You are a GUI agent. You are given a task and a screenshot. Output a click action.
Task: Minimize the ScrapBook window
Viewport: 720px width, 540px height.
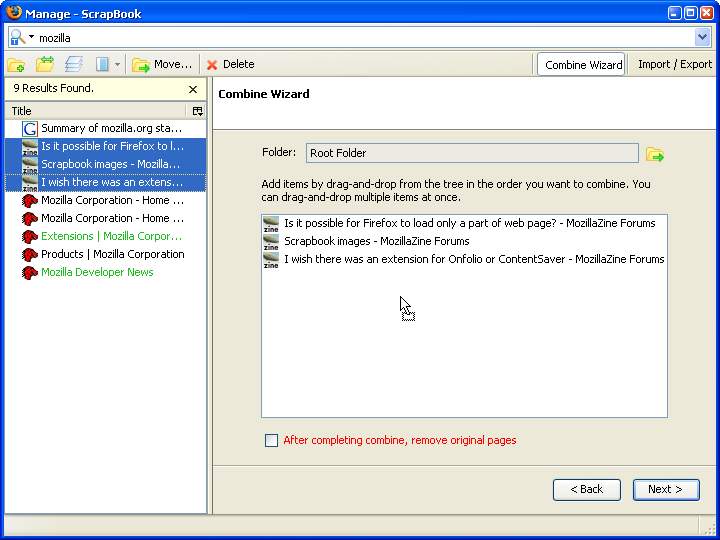tap(675, 13)
